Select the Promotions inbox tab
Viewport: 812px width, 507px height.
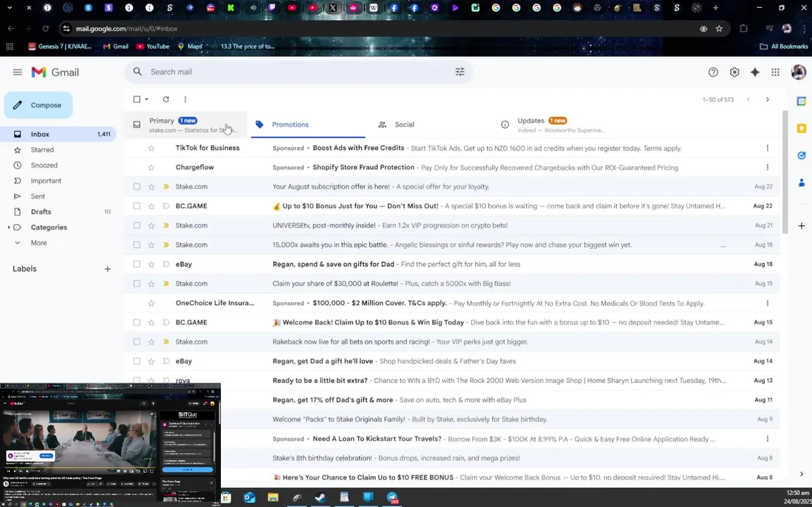pyautogui.click(x=307, y=125)
